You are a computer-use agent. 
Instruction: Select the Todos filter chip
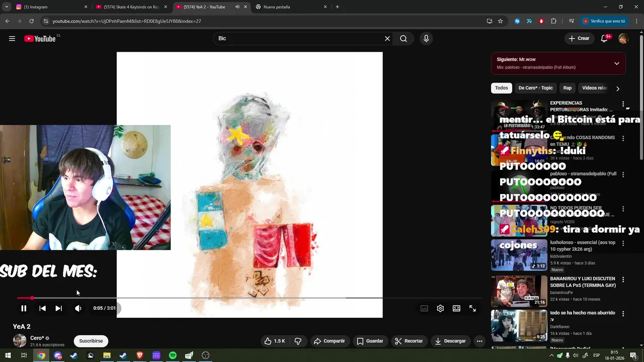(501, 88)
